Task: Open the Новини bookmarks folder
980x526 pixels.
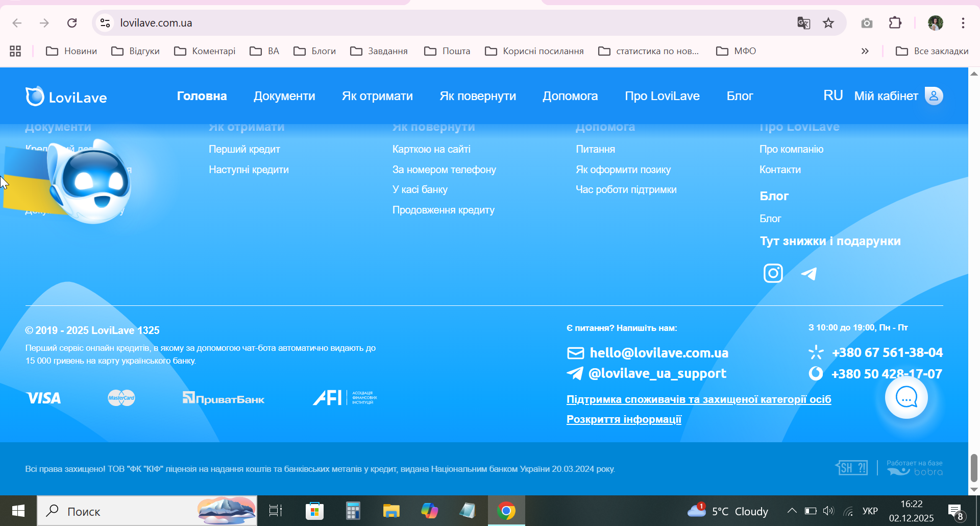Action: 71,51
